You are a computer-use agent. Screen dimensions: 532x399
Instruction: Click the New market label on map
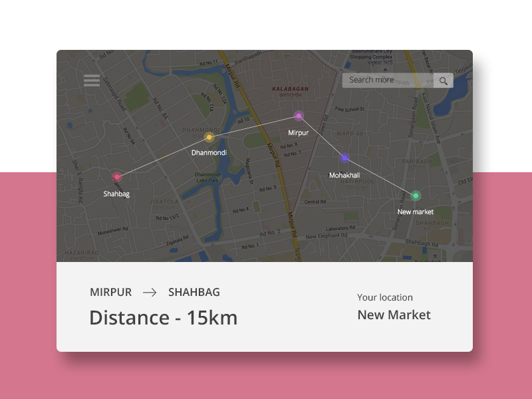pyautogui.click(x=416, y=212)
